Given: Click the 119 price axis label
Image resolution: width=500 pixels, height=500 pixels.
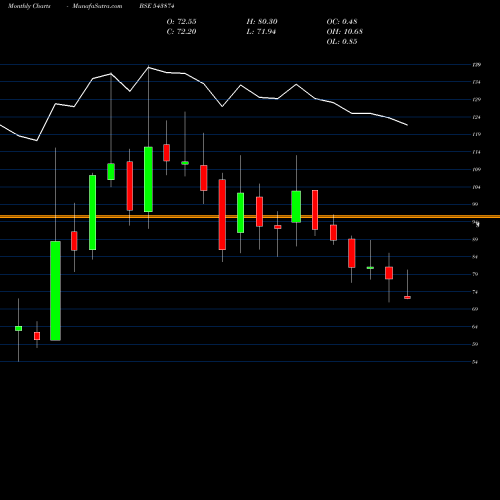Looking at the screenshot, I should click(476, 135).
